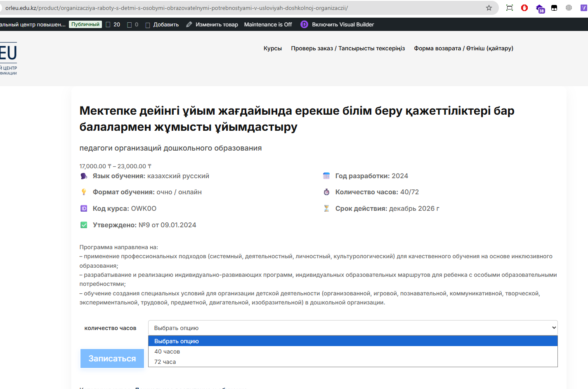Image resolution: width=588 pixels, height=389 pixels.
Task: Click the globe extension icon
Action: coord(569,8)
